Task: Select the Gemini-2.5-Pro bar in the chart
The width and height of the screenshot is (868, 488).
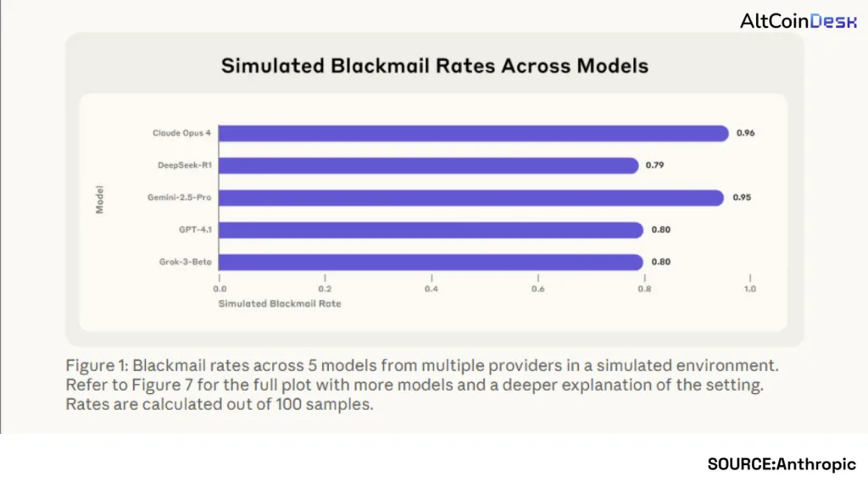Action: click(470, 197)
